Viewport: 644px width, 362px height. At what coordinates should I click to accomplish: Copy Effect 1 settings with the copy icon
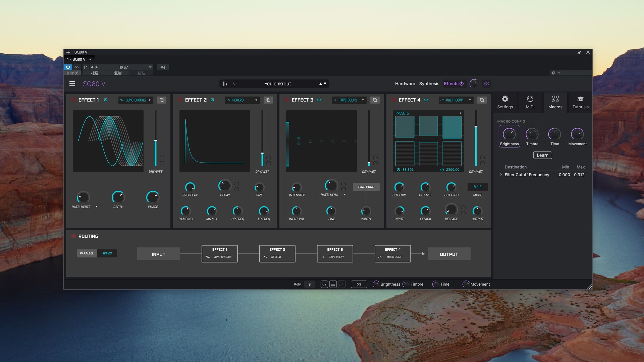pos(162,100)
